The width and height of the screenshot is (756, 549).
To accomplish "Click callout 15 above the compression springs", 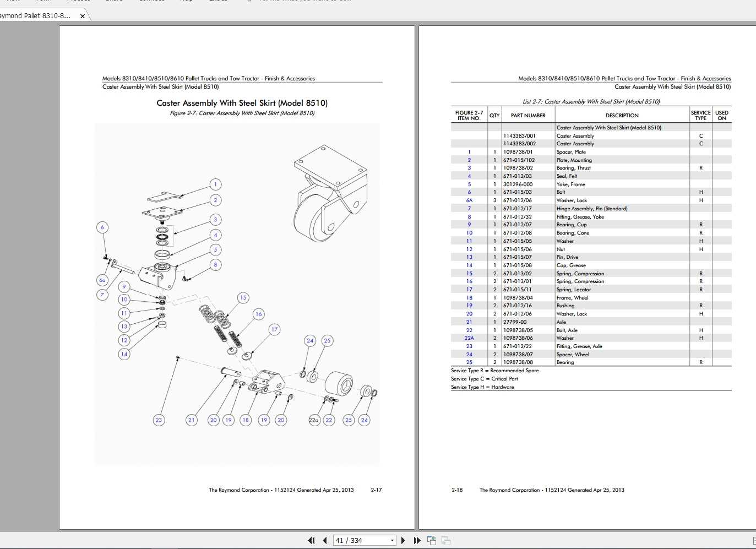I will 243,298.
